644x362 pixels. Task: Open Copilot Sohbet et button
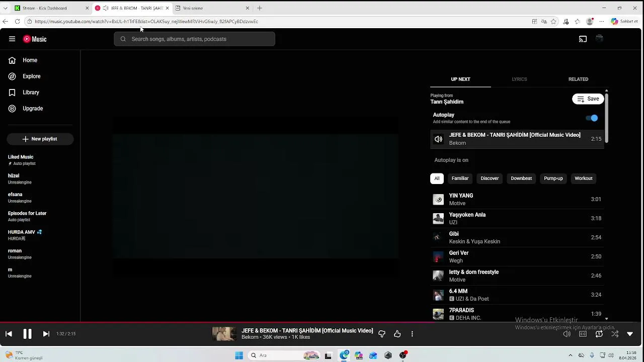click(624, 22)
